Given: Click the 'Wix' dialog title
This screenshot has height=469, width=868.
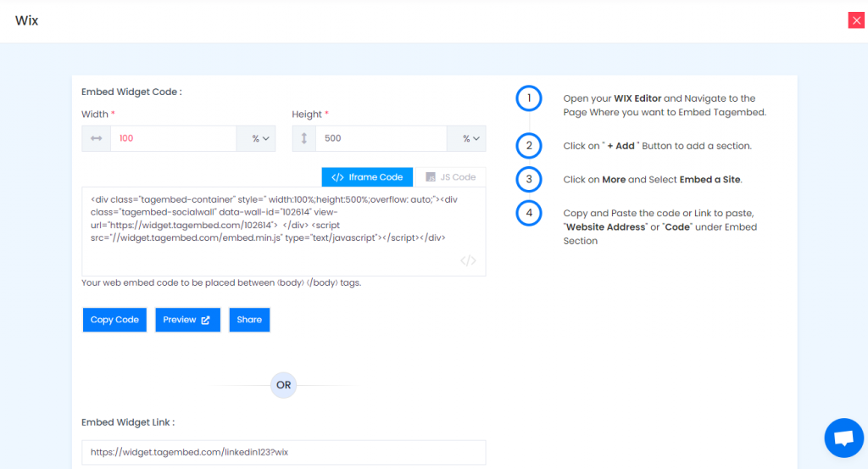Looking at the screenshot, I should coord(26,20).
